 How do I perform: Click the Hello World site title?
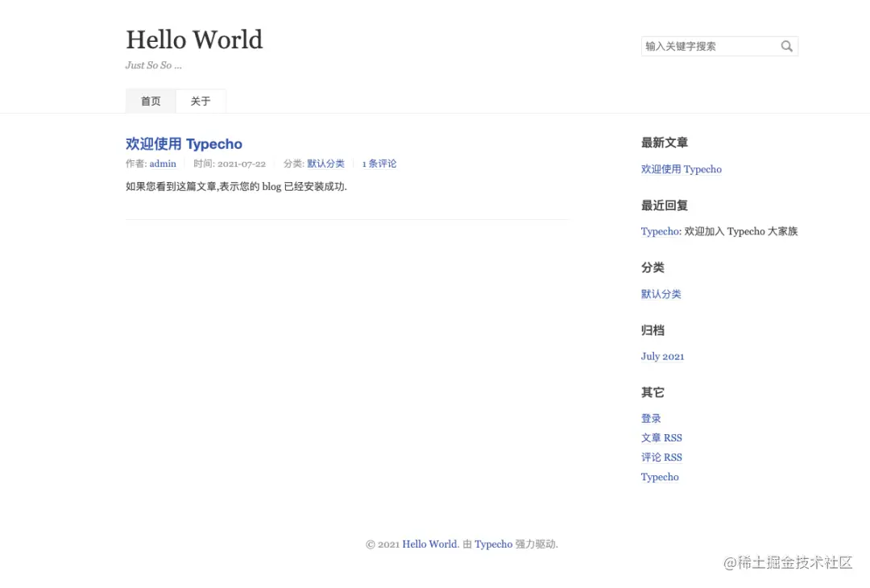click(194, 39)
